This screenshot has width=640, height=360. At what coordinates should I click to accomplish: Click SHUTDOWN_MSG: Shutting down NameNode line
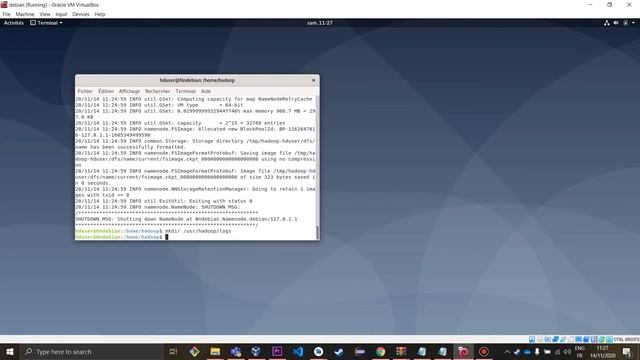coord(186,219)
